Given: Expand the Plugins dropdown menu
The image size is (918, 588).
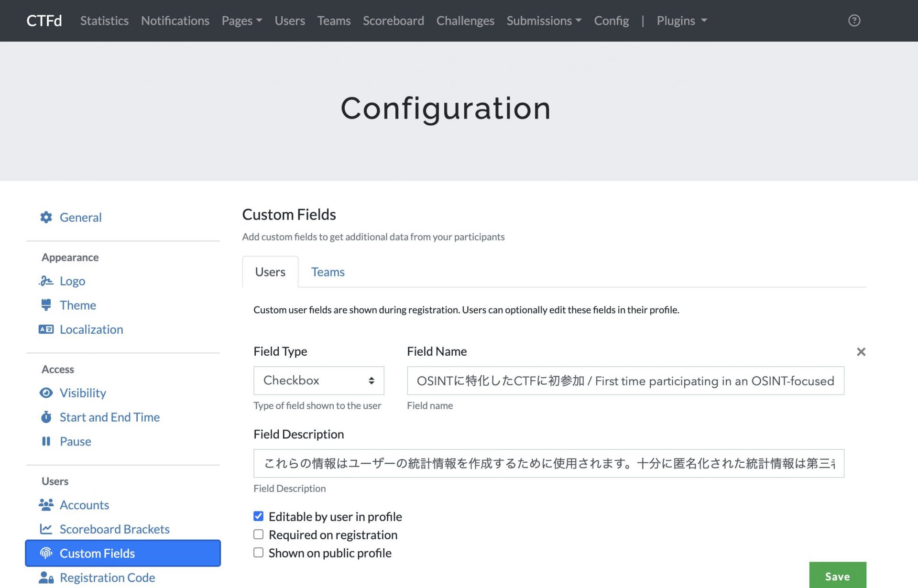Looking at the screenshot, I should [x=681, y=21].
